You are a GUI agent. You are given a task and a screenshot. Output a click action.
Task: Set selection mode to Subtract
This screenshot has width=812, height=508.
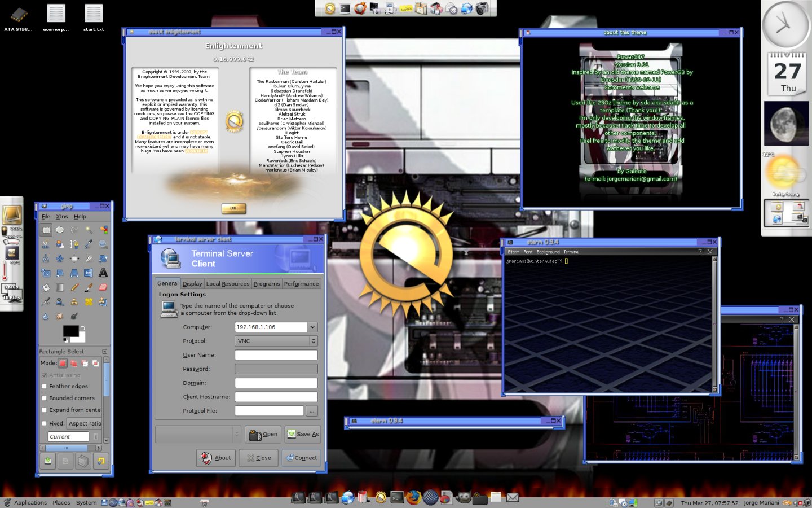85,363
